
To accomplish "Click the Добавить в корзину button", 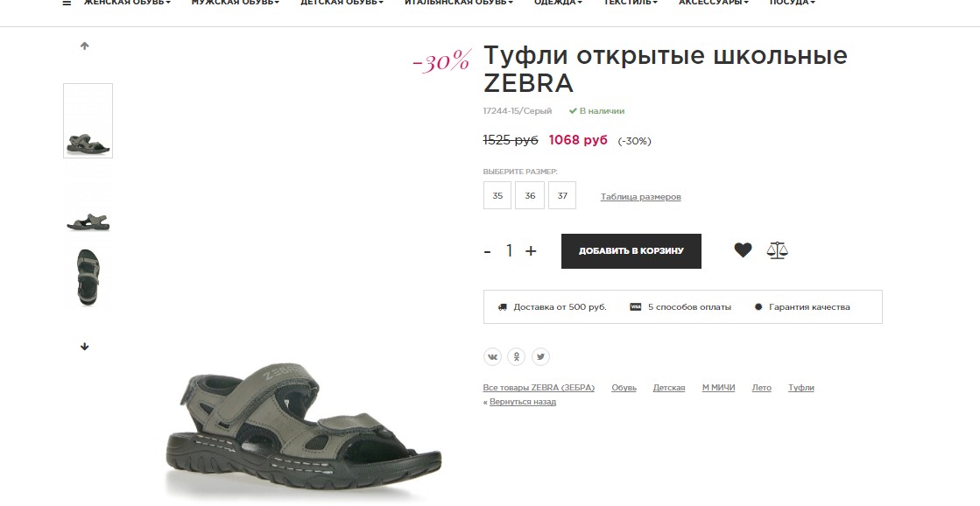I will point(631,251).
